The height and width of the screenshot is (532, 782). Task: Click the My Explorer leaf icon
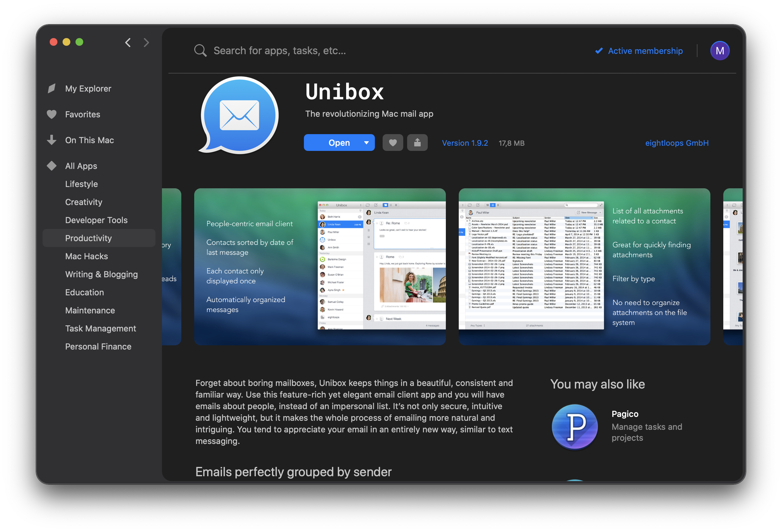point(52,89)
